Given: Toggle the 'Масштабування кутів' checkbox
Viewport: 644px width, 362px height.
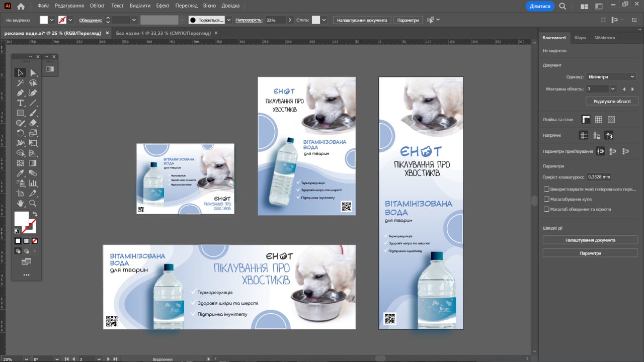Looking at the screenshot, I should [x=546, y=199].
